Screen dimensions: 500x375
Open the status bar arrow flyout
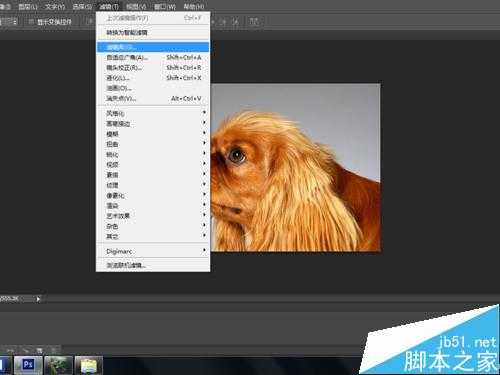point(38,299)
